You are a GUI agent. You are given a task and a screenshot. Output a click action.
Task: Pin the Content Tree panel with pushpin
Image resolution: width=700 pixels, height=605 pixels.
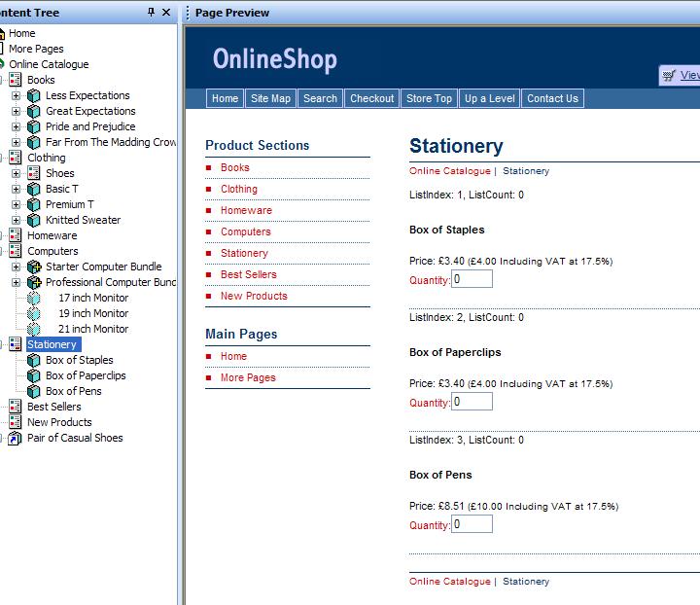[151, 13]
